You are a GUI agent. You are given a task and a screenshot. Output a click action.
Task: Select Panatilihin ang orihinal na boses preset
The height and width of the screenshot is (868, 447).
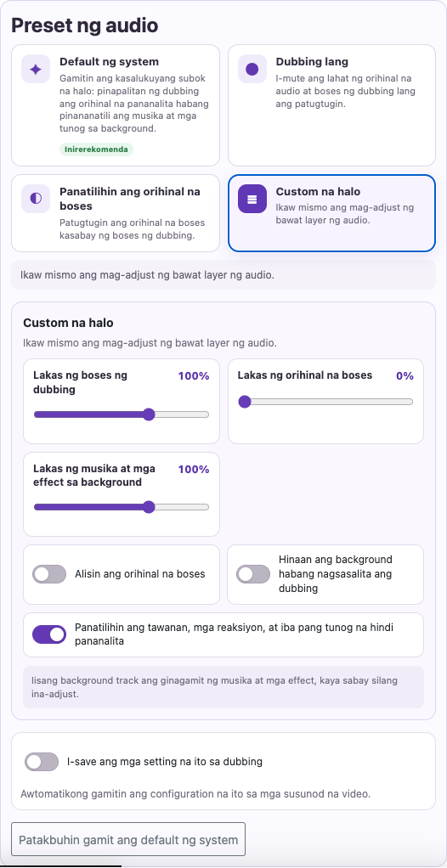click(116, 213)
